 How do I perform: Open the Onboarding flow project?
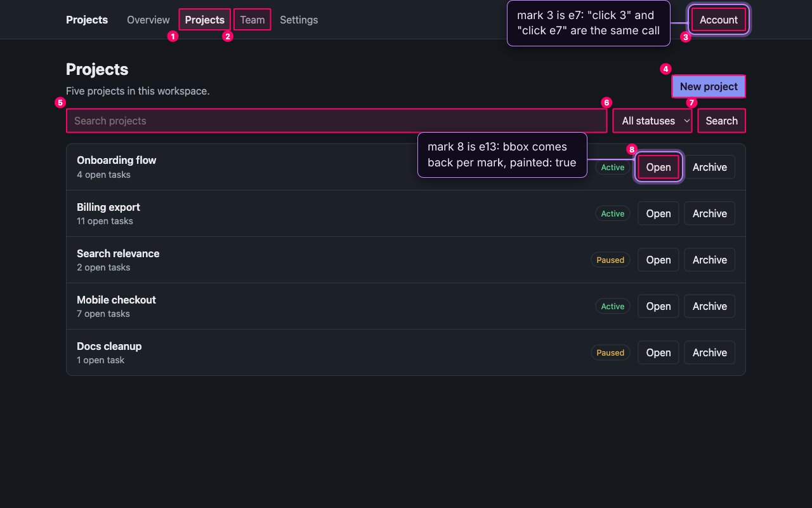[x=658, y=167]
